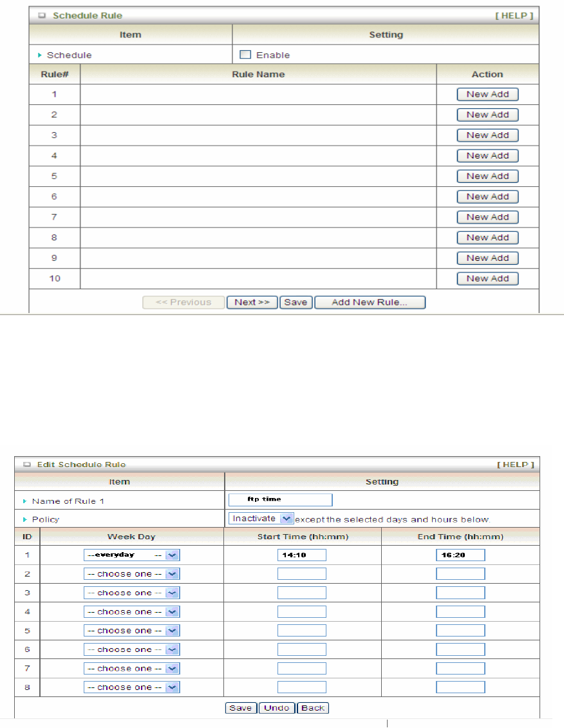The height and width of the screenshot is (728, 564).
Task: Click start time field for ID 3
Action: pyautogui.click(x=302, y=593)
